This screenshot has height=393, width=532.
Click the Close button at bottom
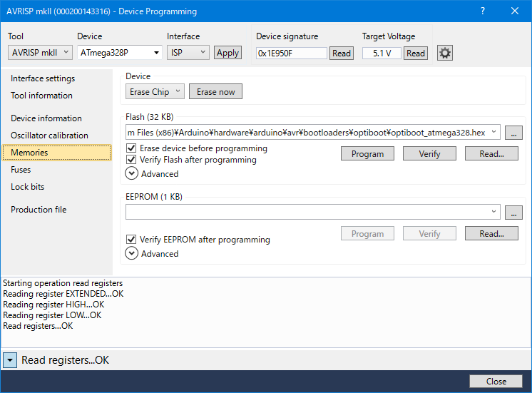pyautogui.click(x=496, y=382)
